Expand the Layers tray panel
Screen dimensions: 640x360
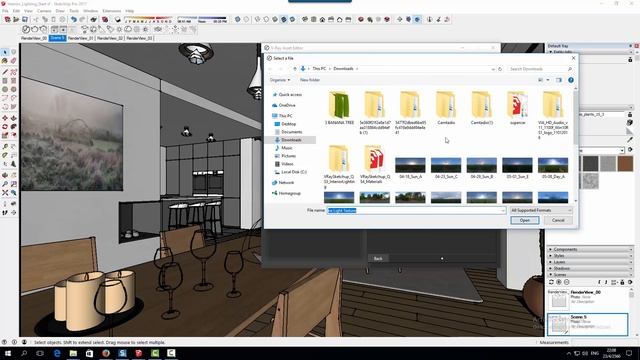point(589,262)
